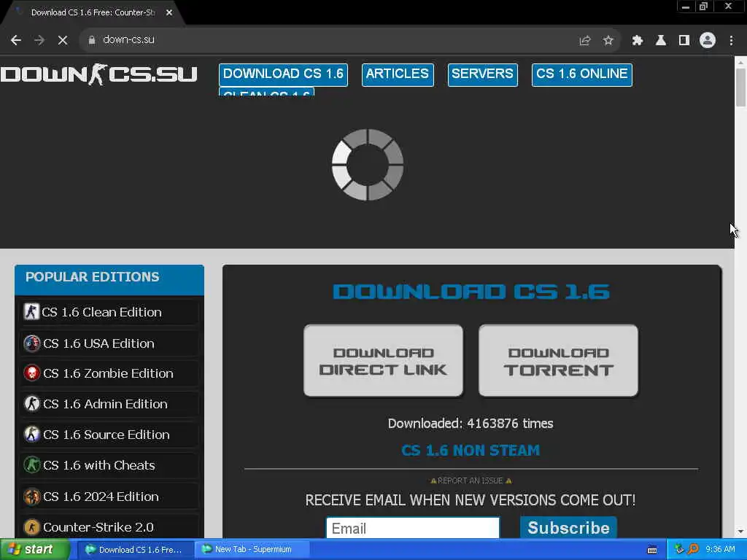Open CS 1.6 with Cheats

coord(109,465)
